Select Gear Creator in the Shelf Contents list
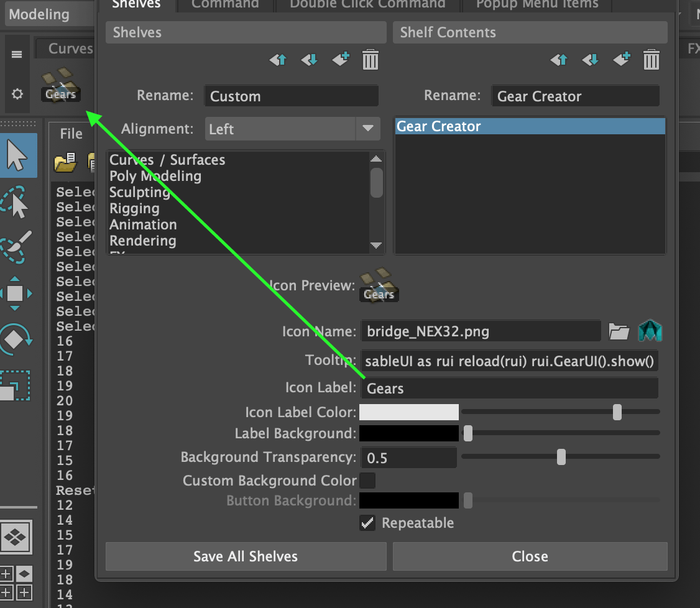 point(530,126)
